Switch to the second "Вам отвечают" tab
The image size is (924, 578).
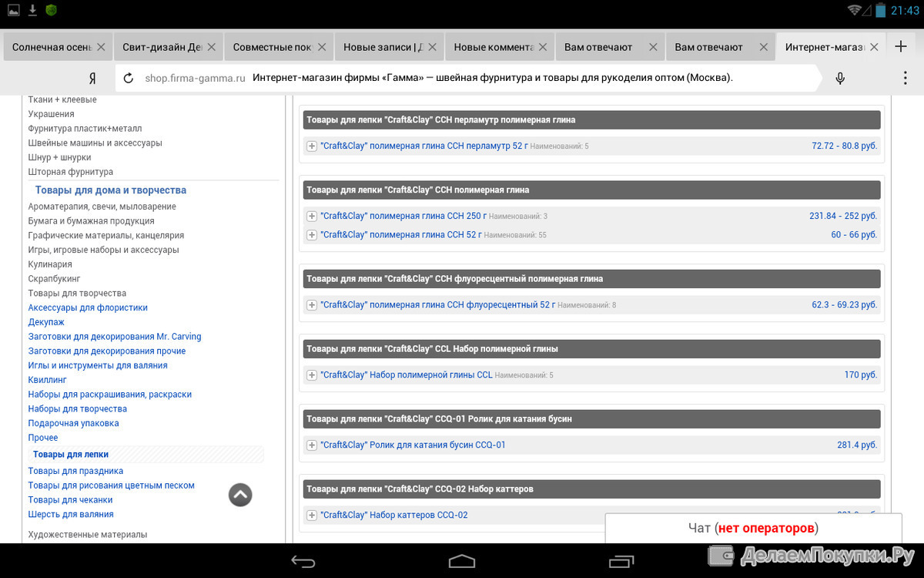pyautogui.click(x=721, y=47)
